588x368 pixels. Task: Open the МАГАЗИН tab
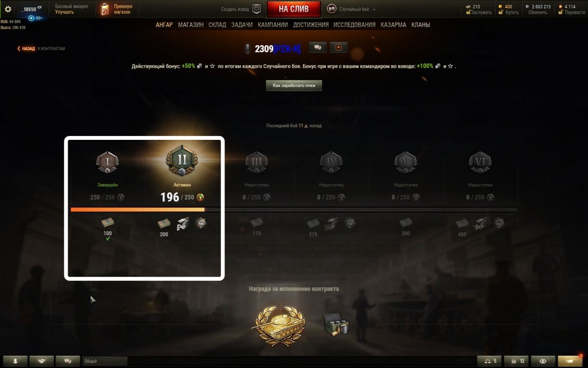point(191,25)
